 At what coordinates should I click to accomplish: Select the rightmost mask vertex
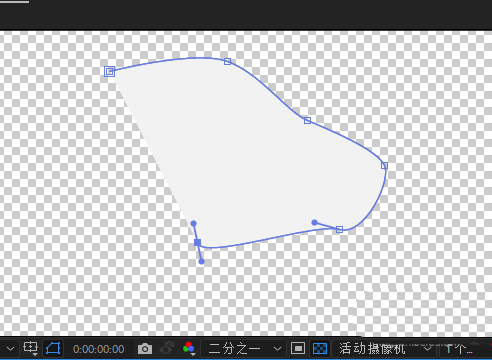384,165
